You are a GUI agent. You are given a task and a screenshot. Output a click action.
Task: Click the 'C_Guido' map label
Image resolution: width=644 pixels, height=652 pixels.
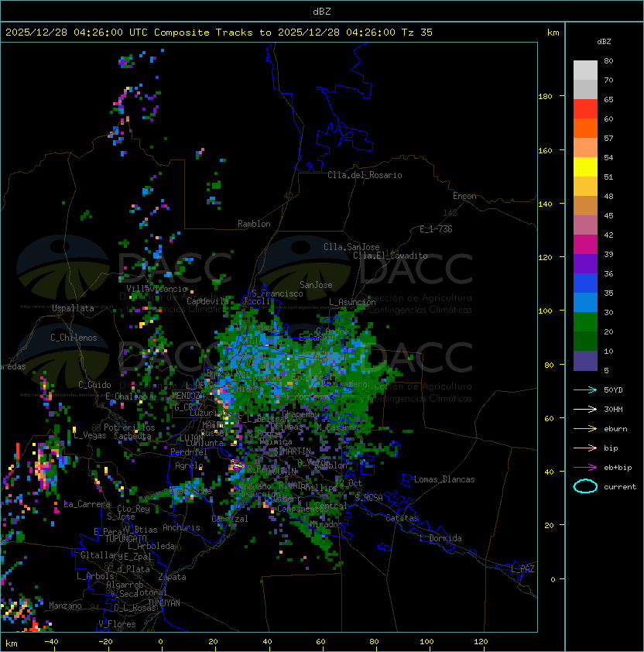[94, 385]
